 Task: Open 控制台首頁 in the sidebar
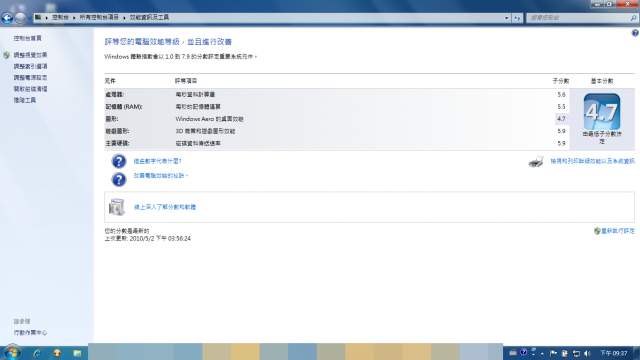tap(27, 38)
